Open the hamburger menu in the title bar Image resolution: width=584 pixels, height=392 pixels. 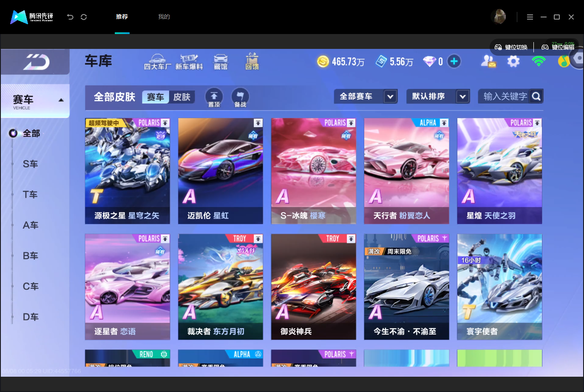coord(530,17)
